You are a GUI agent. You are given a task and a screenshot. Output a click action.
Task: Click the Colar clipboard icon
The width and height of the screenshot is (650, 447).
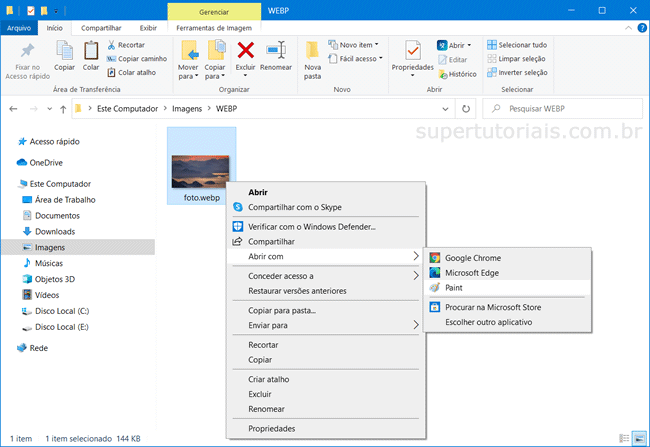point(91,50)
